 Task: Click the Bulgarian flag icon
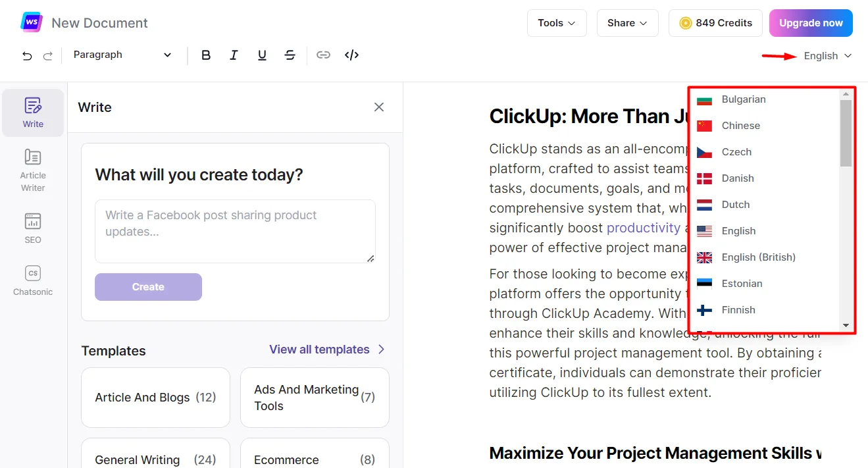[x=704, y=100]
